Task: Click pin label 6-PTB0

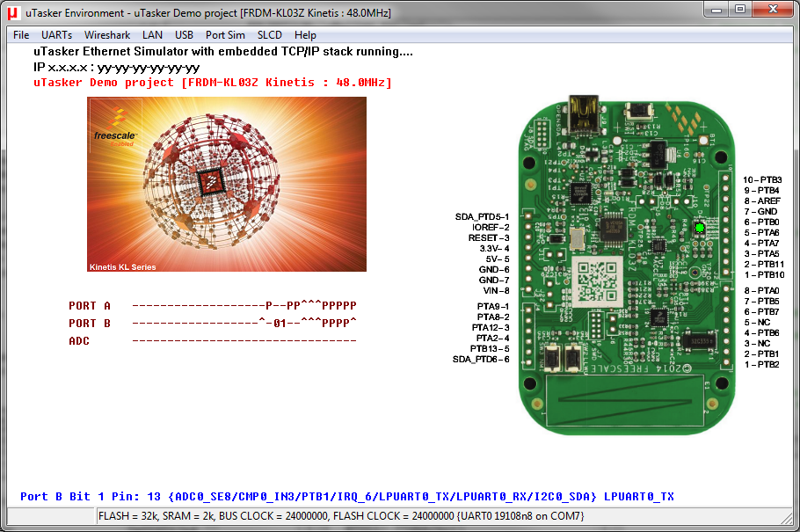Action: (761, 222)
